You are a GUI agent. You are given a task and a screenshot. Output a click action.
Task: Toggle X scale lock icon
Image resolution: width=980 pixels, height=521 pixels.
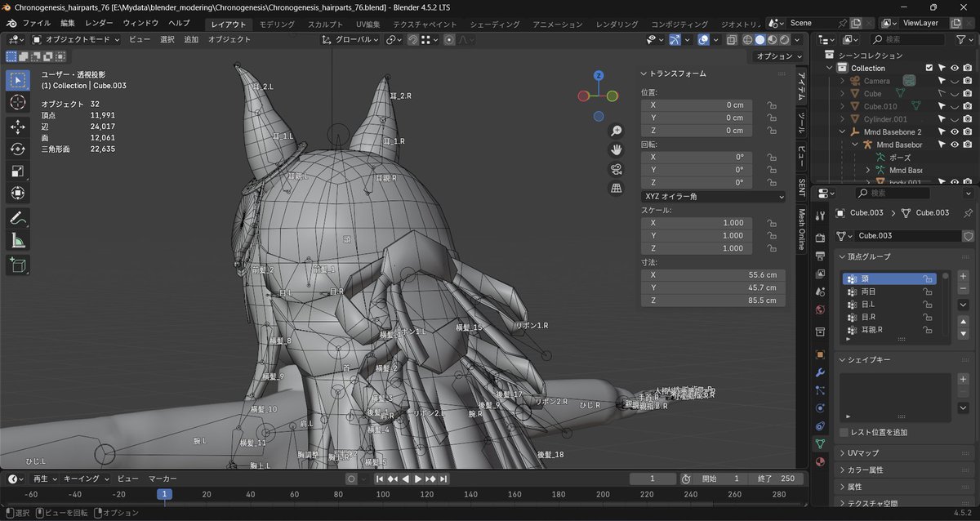(771, 222)
